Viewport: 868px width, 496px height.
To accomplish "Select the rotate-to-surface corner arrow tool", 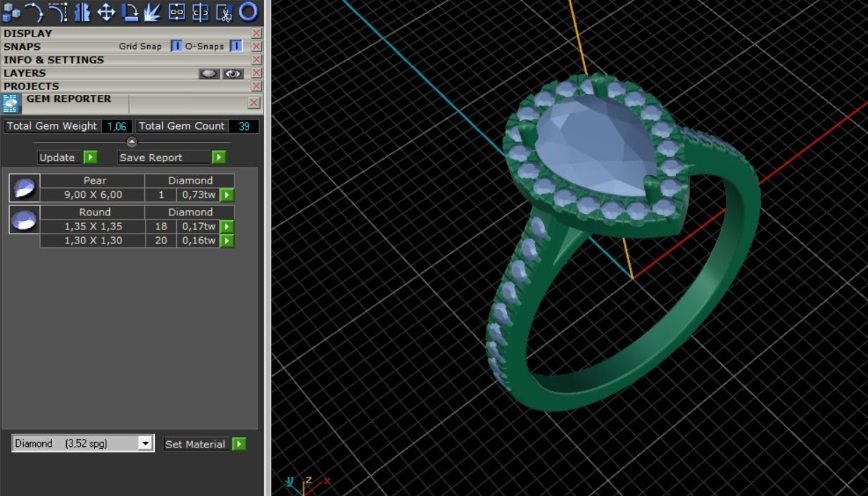I will 130,12.
